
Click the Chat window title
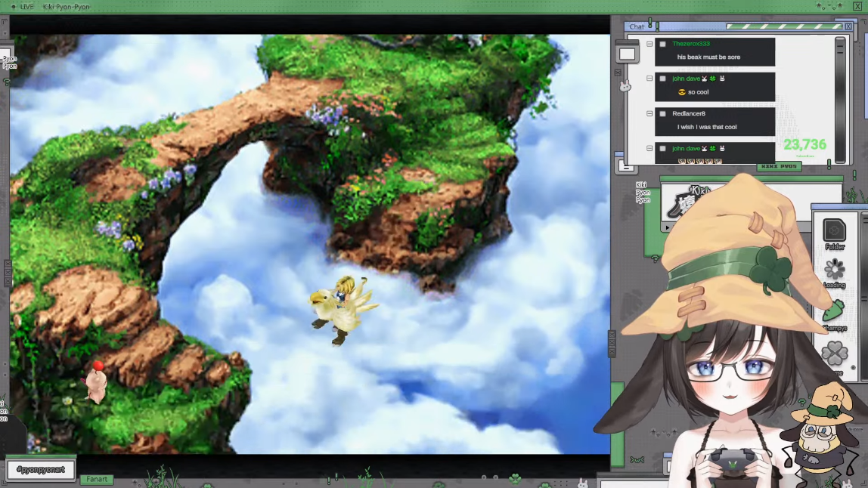[x=637, y=26]
